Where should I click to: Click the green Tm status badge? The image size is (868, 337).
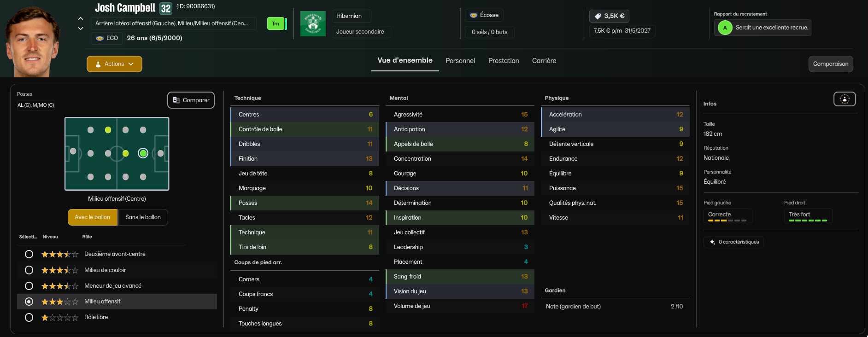click(x=276, y=23)
